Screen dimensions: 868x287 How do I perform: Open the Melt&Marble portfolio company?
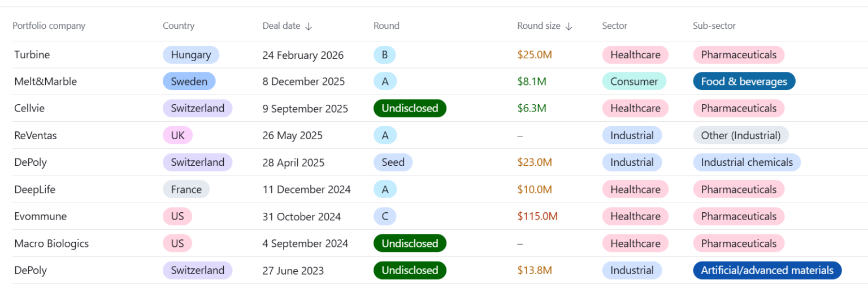coord(45,82)
